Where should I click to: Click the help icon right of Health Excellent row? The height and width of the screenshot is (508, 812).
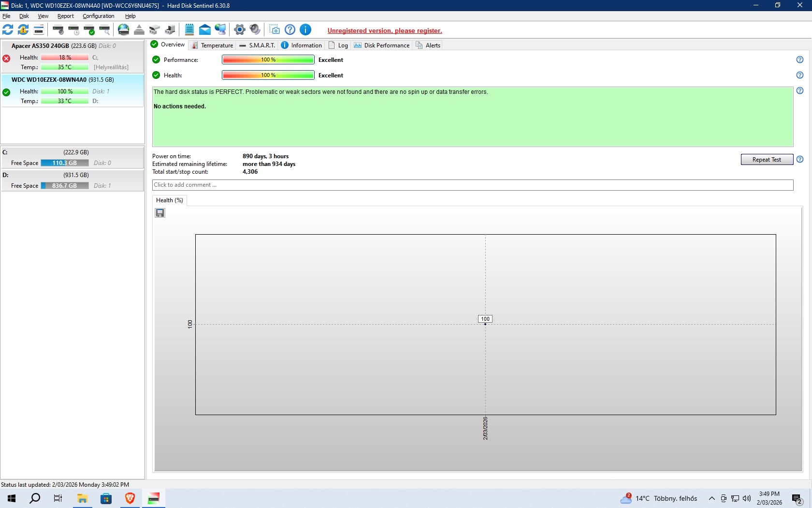[x=800, y=75]
